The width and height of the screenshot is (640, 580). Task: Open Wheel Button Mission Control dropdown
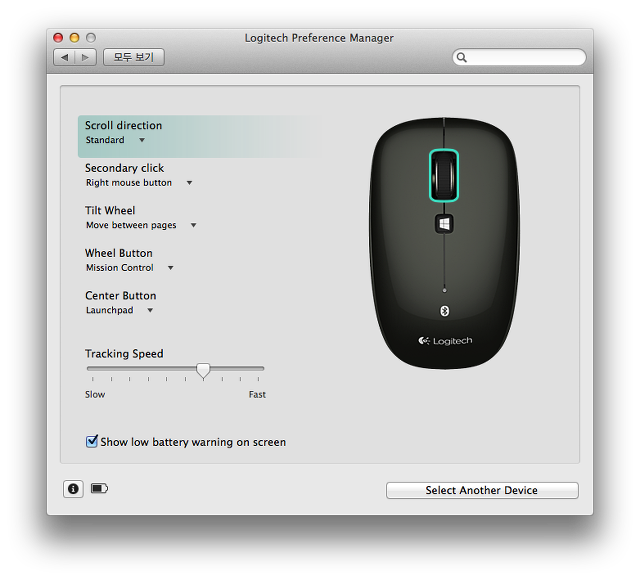pos(130,268)
